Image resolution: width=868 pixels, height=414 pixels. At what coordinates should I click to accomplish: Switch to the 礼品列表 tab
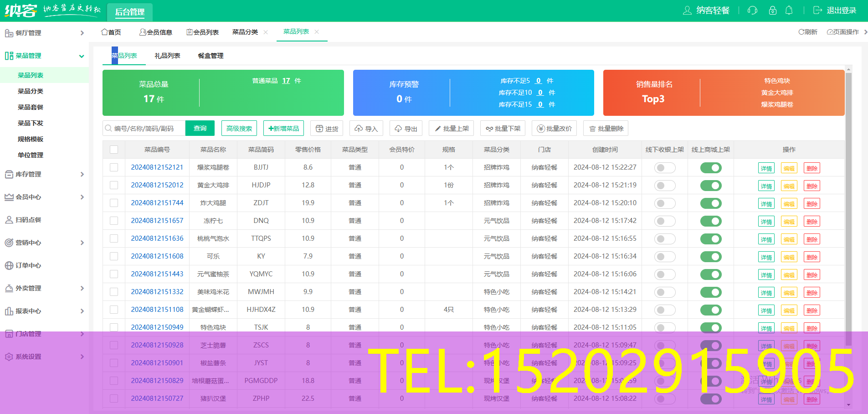tap(167, 56)
